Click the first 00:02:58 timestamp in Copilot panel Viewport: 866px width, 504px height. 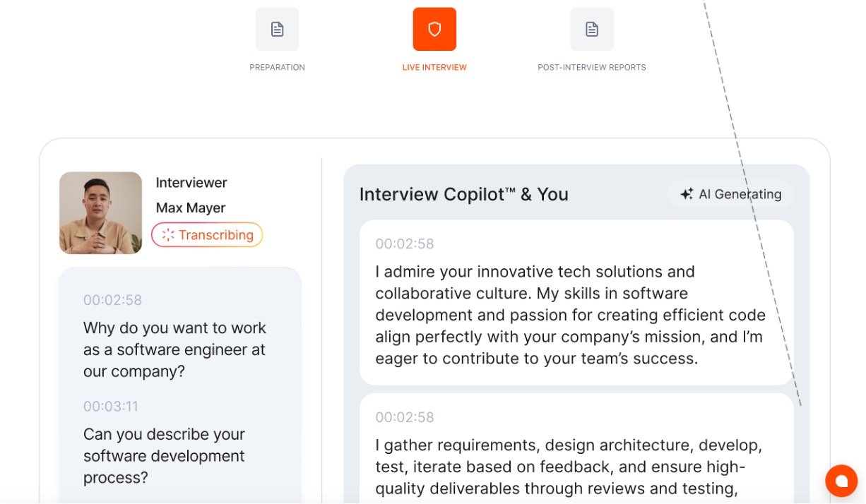[405, 244]
